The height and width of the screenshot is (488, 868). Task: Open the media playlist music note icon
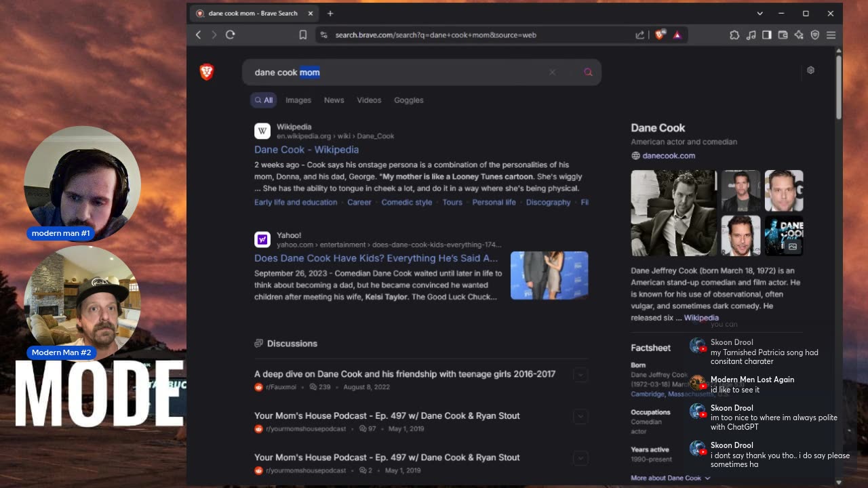pyautogui.click(x=751, y=35)
